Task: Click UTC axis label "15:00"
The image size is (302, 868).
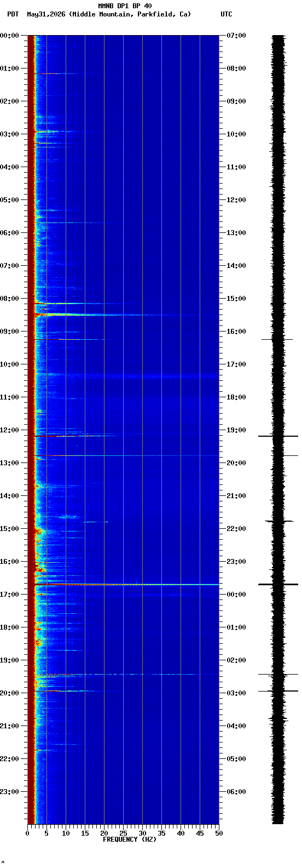Action: (236, 299)
